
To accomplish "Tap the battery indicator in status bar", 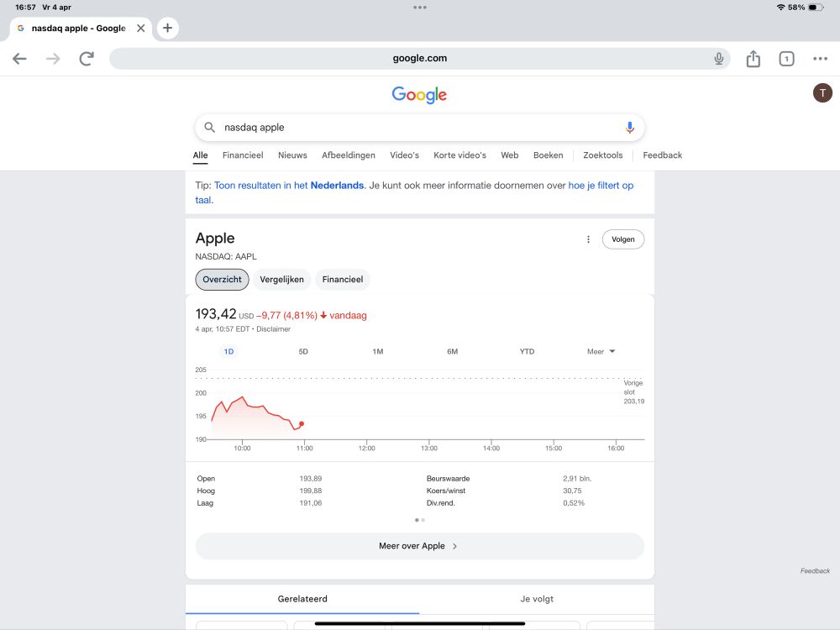I will tap(816, 8).
